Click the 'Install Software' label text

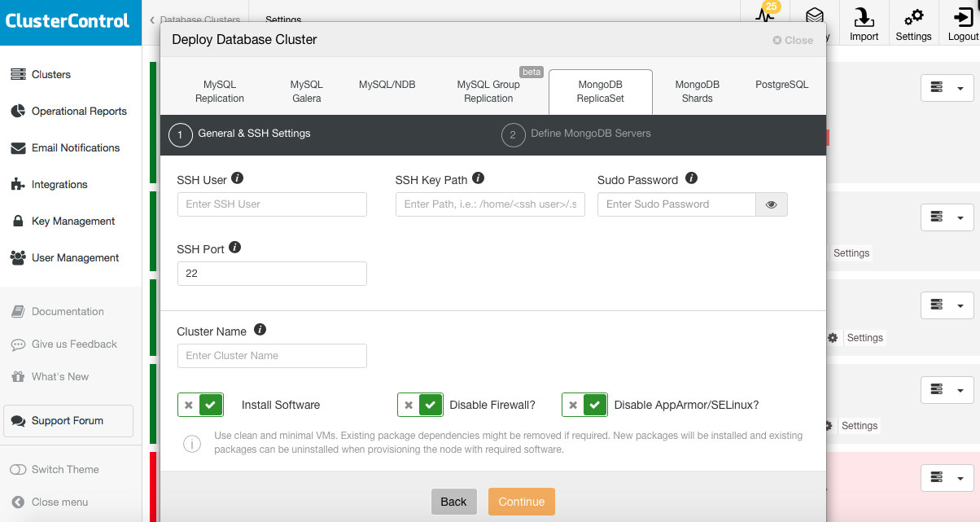point(281,405)
